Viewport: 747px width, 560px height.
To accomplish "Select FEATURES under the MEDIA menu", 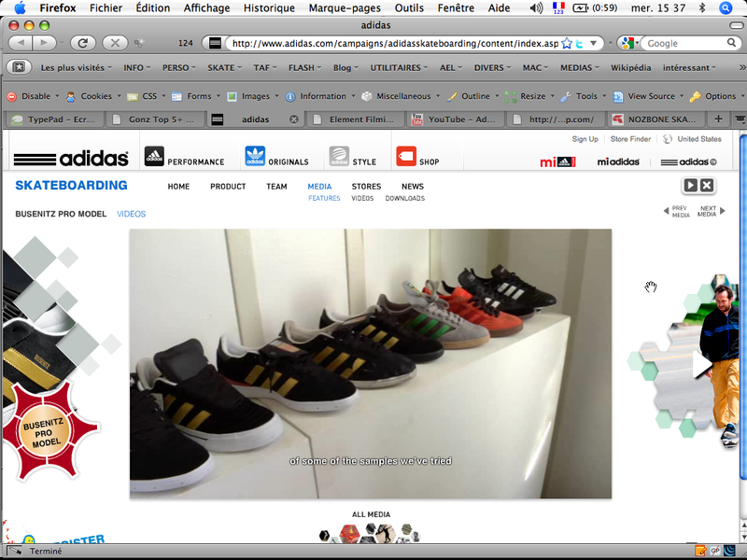I will click(x=324, y=198).
